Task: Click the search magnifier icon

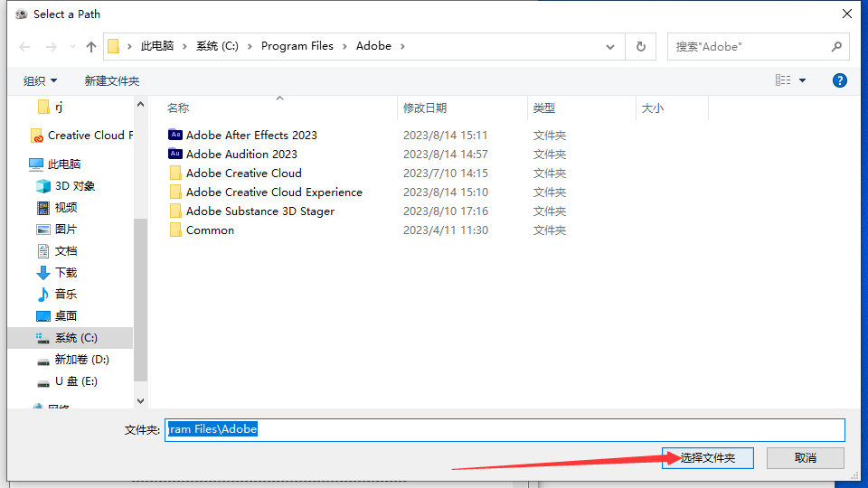Action: pyautogui.click(x=836, y=46)
